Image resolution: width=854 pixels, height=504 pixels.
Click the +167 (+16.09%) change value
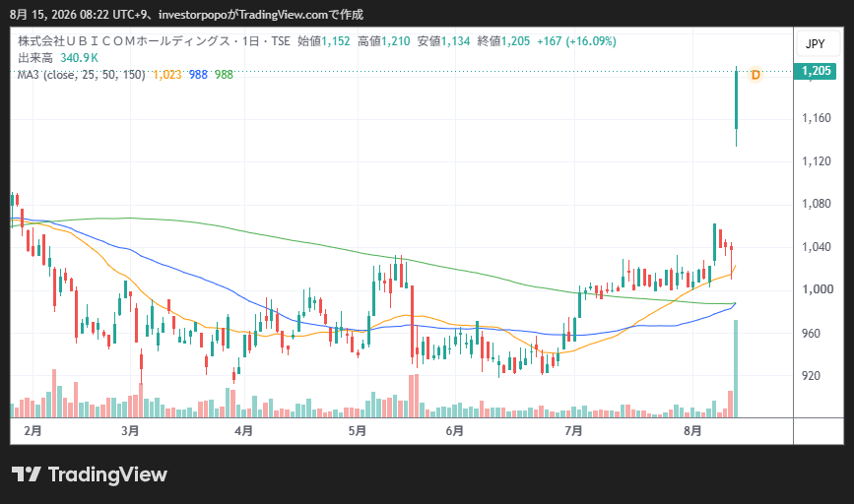pos(576,41)
